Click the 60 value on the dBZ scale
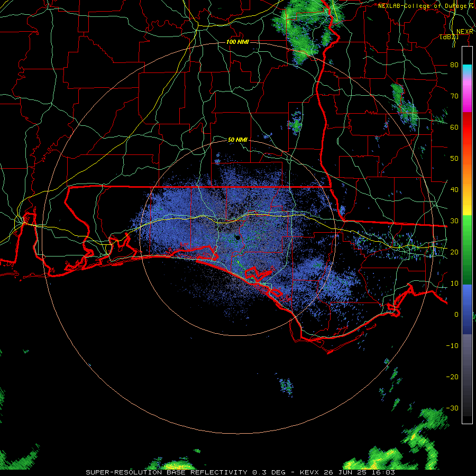 454,127
